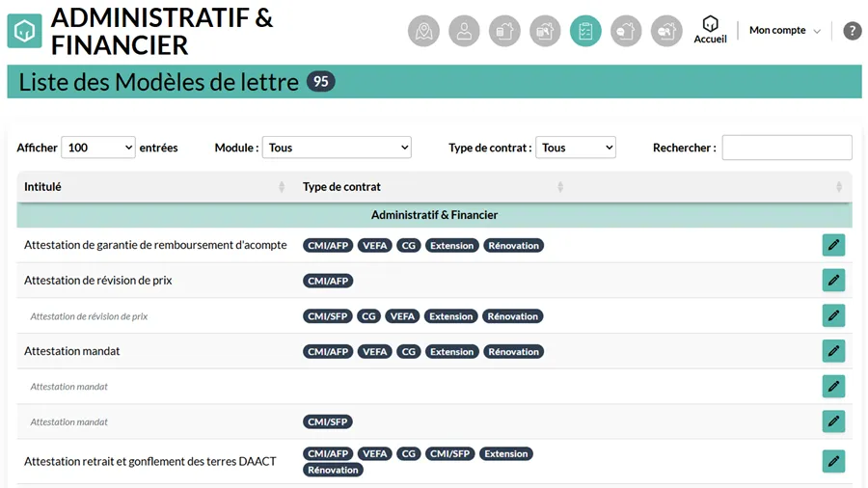Edit the italic Attestation mandat without contract tags
The height and width of the screenshot is (488, 868).
[x=833, y=387]
